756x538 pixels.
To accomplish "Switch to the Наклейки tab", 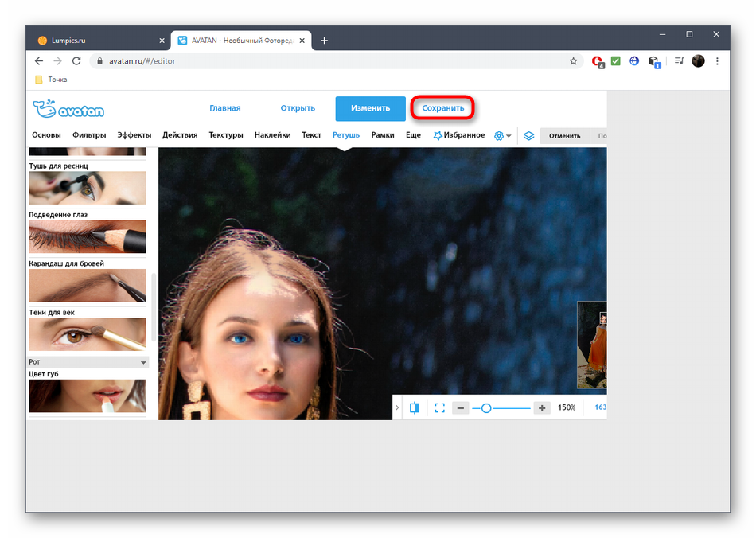I will click(x=272, y=135).
